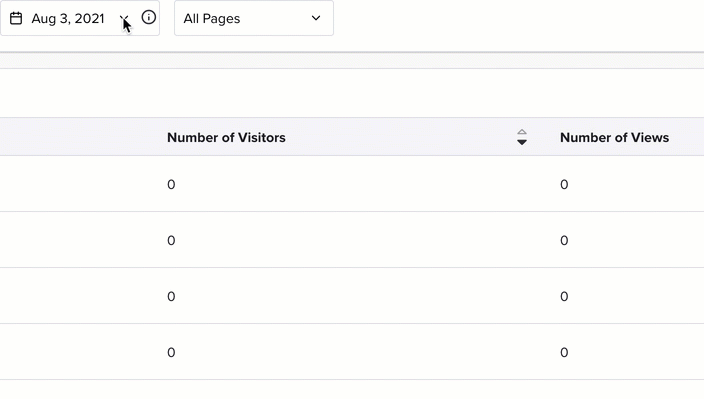Click the info icon next to date

pos(149,18)
